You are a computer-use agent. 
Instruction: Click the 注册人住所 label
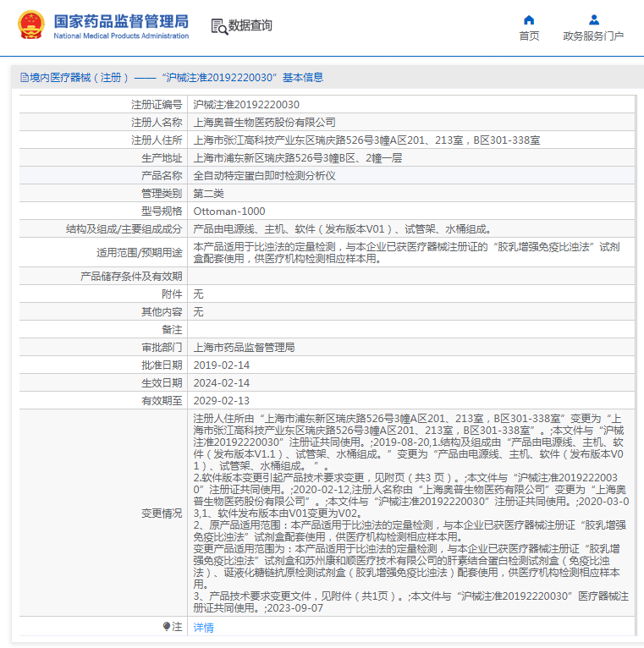[x=157, y=140]
